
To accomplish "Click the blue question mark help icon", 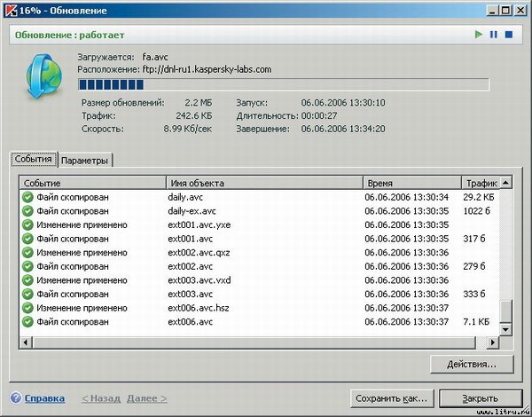I will tap(15, 398).
